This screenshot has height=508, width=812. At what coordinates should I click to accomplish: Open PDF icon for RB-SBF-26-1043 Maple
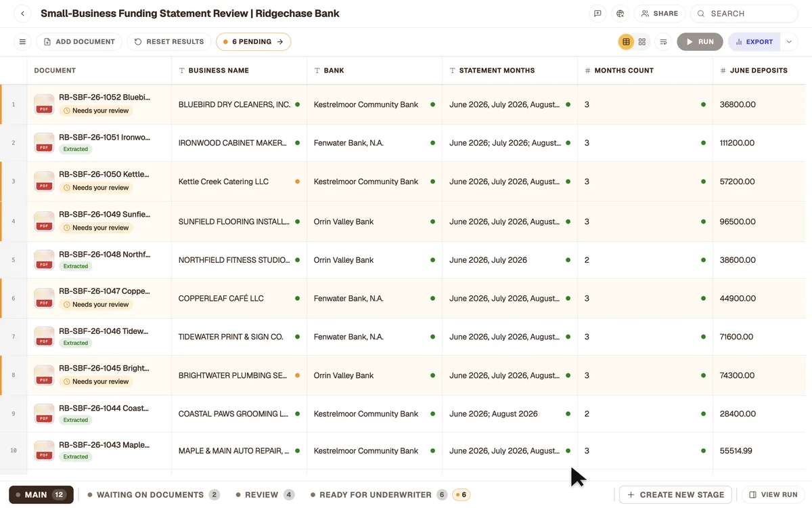[44, 450]
